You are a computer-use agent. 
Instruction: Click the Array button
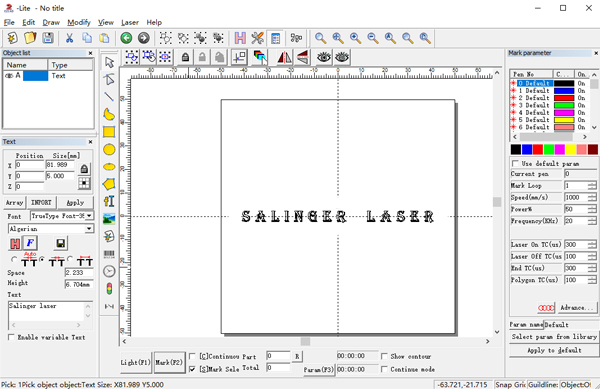click(x=15, y=202)
